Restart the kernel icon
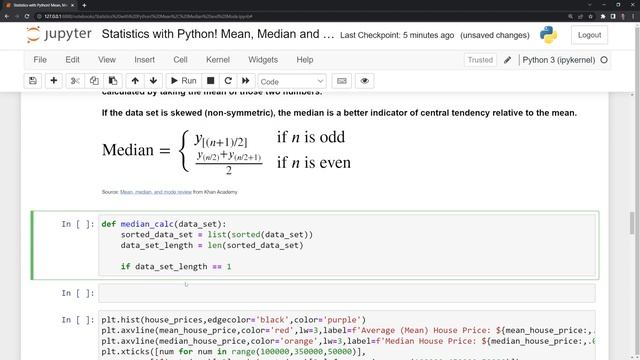This screenshot has width=640, height=360. click(228, 81)
